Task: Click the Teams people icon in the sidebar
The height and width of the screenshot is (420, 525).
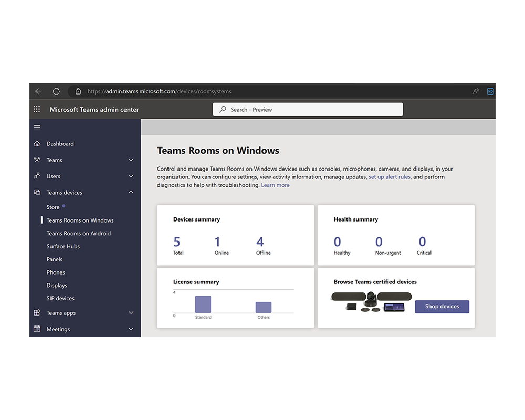Action: (37, 160)
